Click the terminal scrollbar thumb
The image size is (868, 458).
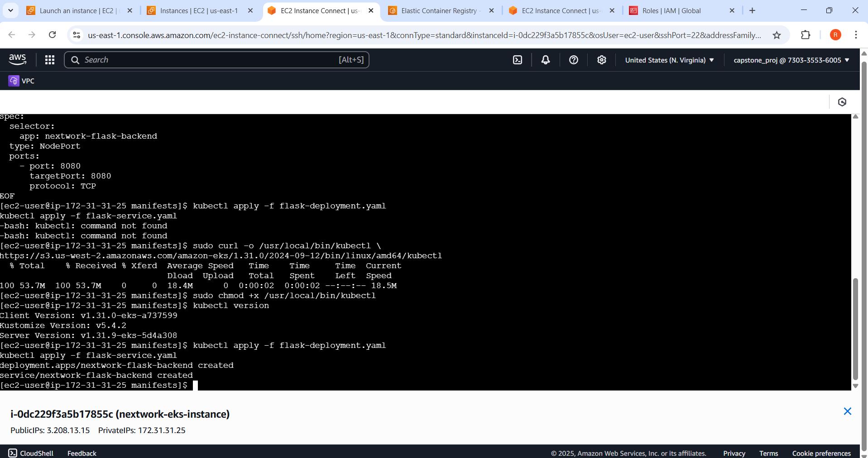point(855,329)
